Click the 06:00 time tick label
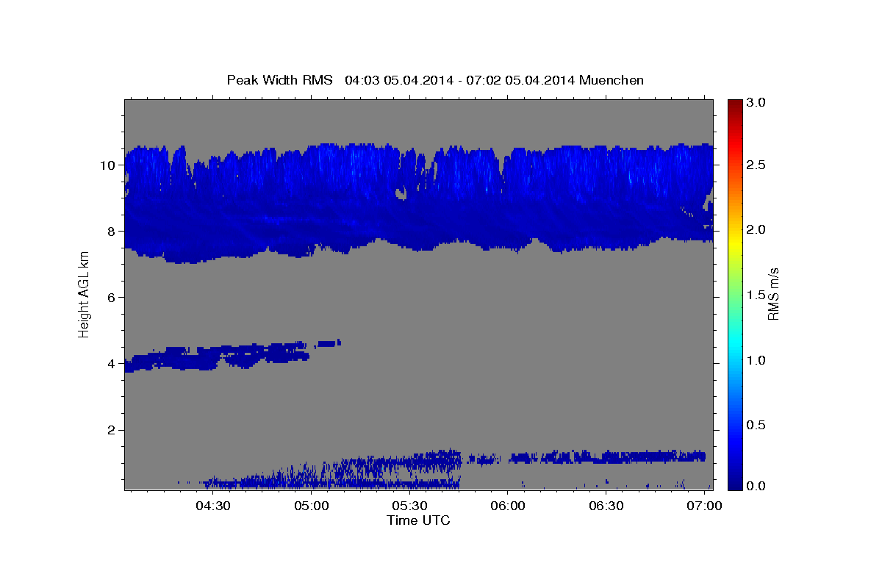882x588 pixels. [x=508, y=506]
